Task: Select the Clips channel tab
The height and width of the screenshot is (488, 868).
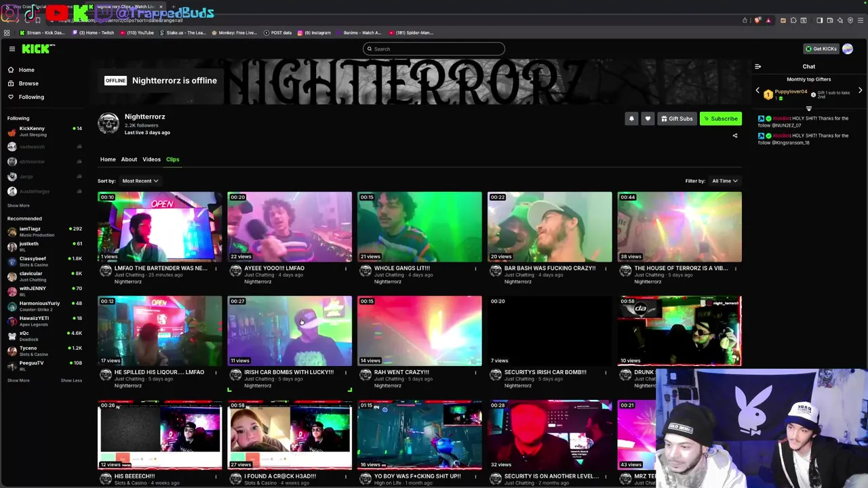Action: (x=173, y=159)
